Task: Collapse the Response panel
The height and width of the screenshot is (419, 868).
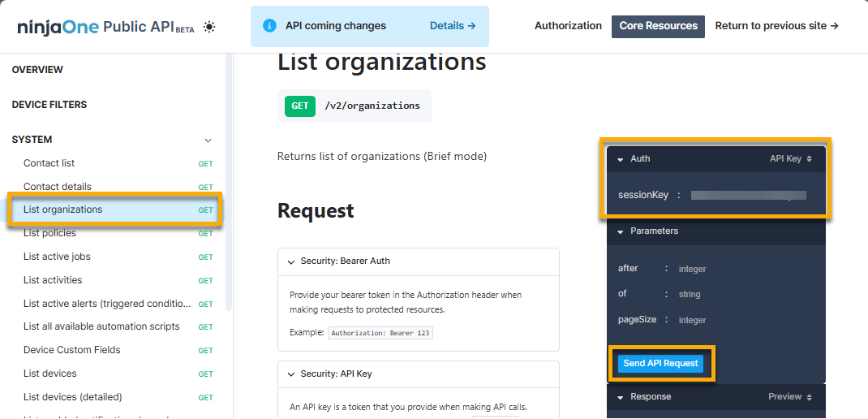Action: [620, 397]
